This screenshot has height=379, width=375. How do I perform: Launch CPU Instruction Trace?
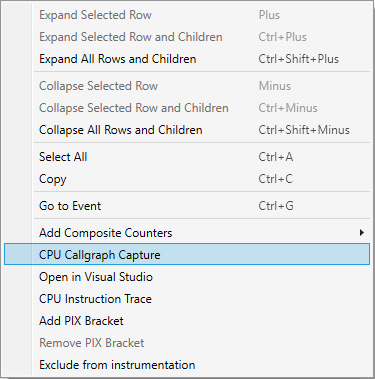click(x=187, y=299)
